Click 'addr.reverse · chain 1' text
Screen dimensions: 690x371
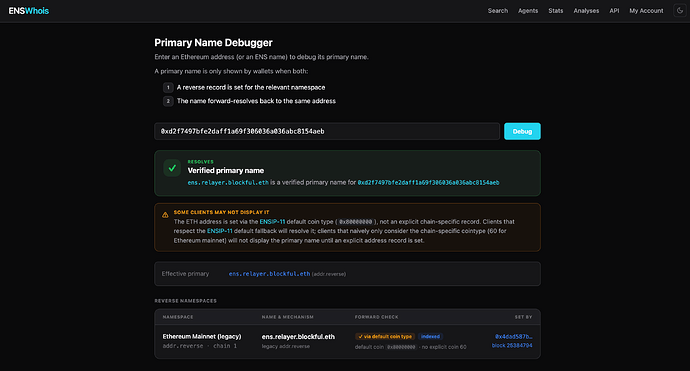click(x=200, y=346)
